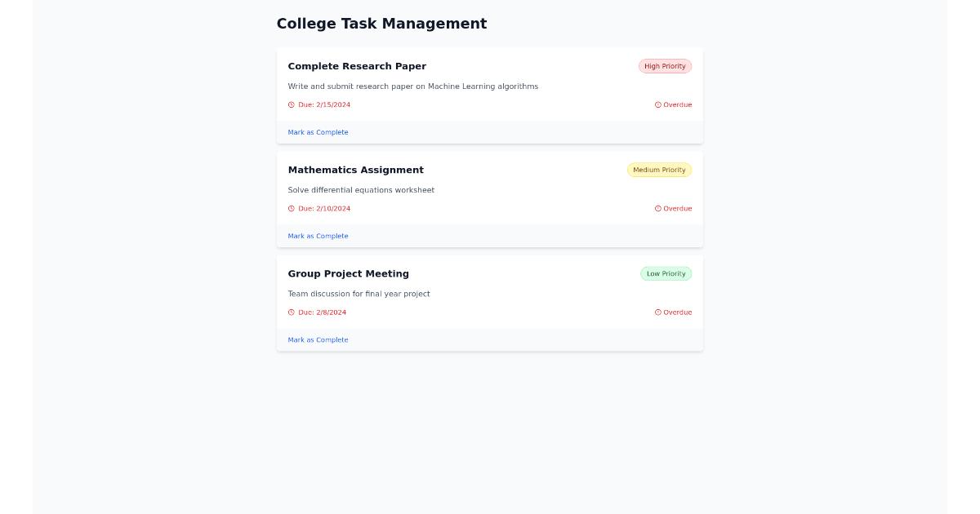The image size is (980, 514).
Task: Mark Group Project Meeting as complete
Action: pyautogui.click(x=318, y=339)
